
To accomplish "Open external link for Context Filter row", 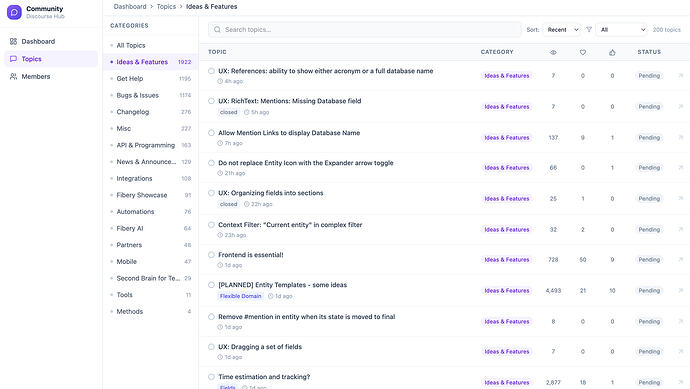I will 680,229.
